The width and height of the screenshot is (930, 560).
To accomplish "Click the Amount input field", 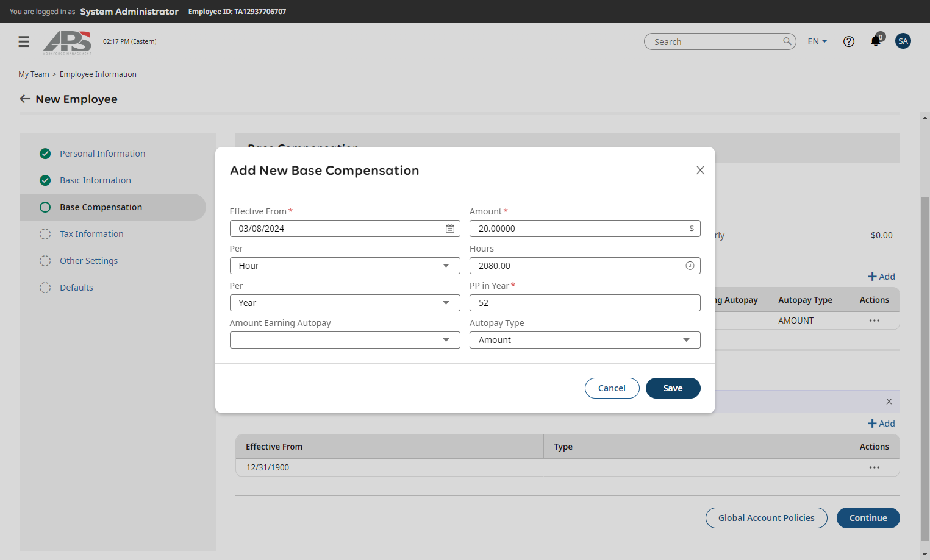I will (585, 229).
